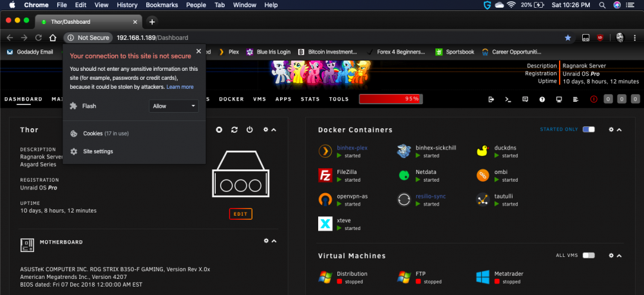
Task: Collapse the Motherboard section
Action: pos(274,241)
